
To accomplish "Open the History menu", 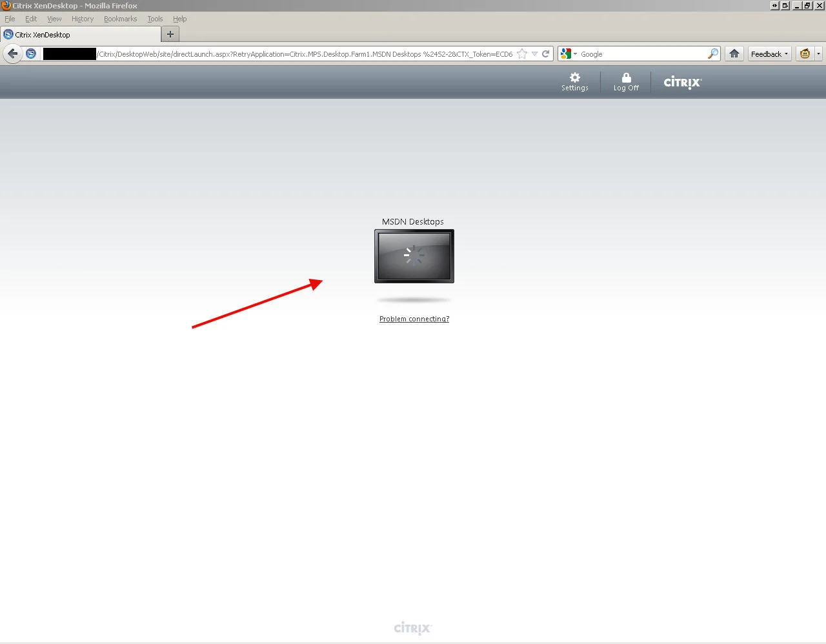I will tap(83, 19).
